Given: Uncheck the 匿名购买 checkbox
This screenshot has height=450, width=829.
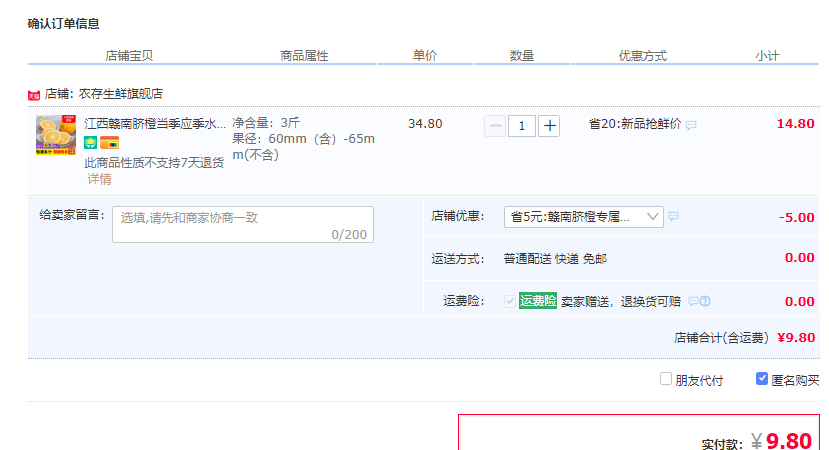Looking at the screenshot, I should coord(762,379).
